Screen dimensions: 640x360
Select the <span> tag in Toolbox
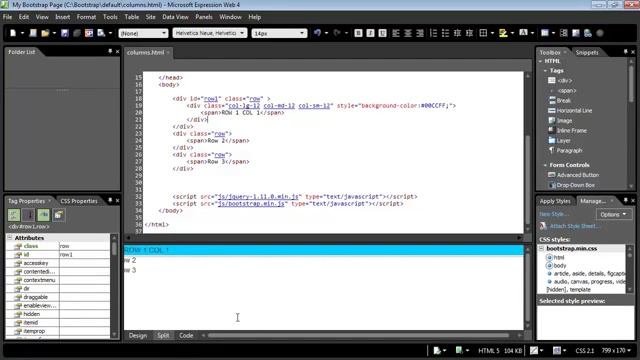[x=567, y=91]
